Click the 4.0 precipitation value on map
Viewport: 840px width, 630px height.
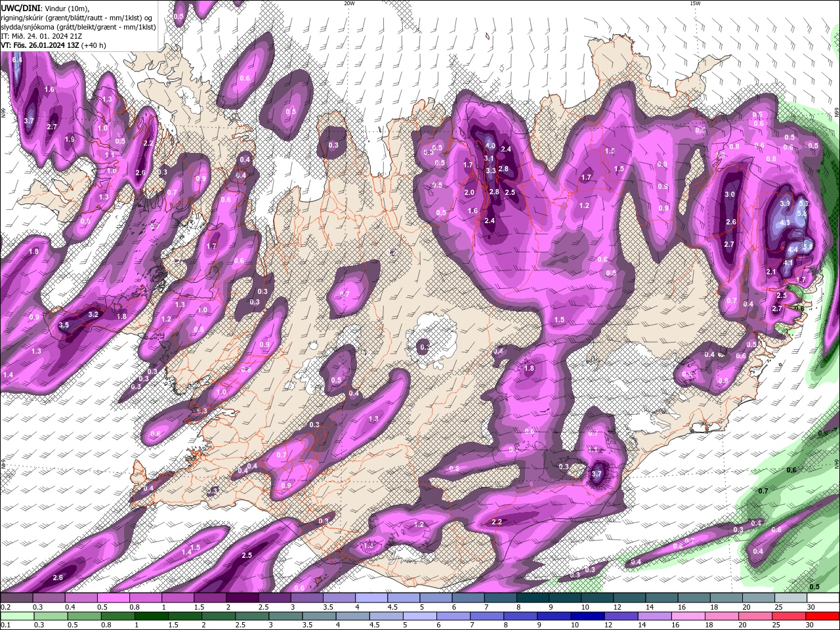(490, 146)
